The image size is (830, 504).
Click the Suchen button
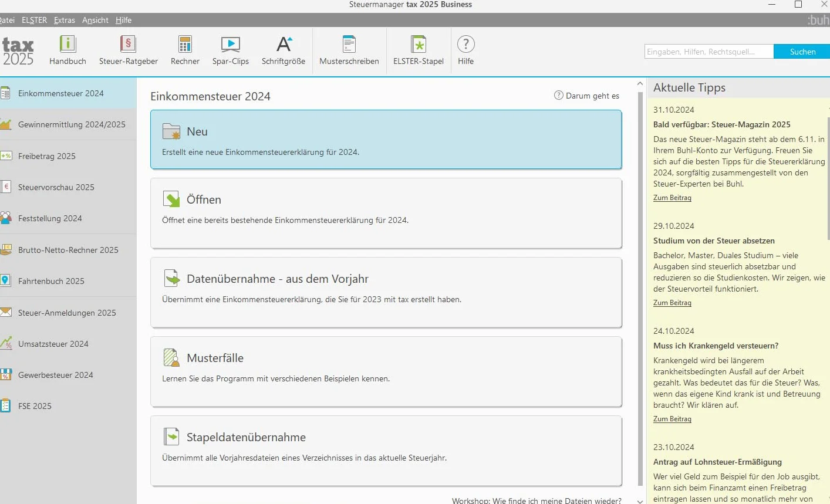802,52
